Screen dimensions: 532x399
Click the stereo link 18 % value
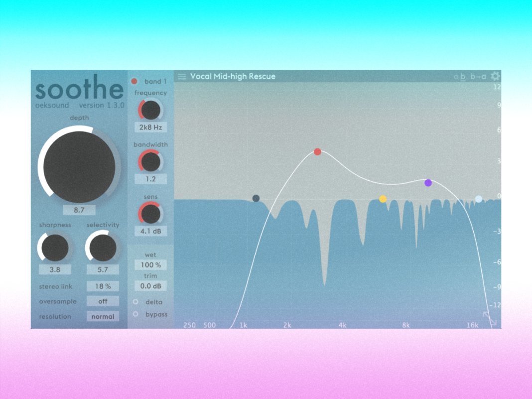click(103, 286)
